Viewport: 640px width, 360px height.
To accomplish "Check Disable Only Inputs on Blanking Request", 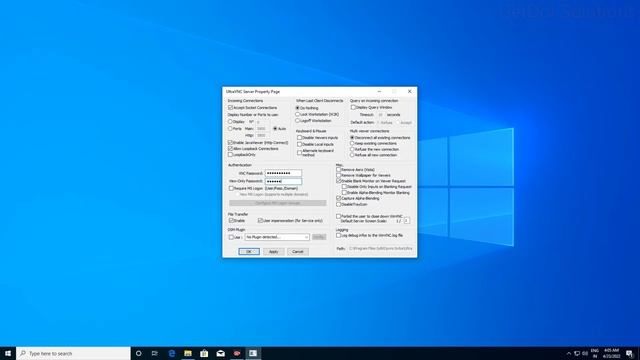I will (344, 187).
